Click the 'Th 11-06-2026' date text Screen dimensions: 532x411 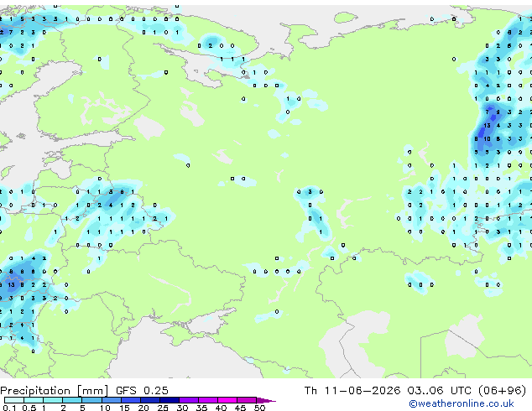click(x=352, y=391)
